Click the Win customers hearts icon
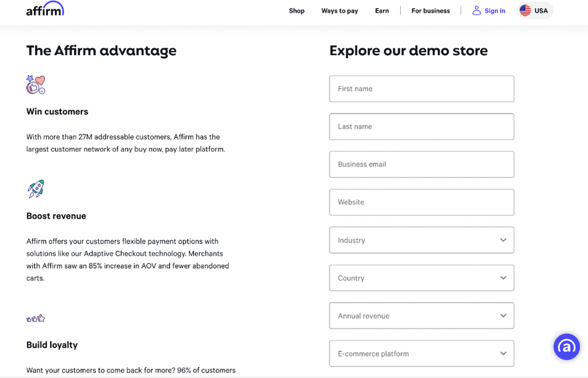Screen dimensions: 588x378 pyautogui.click(x=35, y=84)
